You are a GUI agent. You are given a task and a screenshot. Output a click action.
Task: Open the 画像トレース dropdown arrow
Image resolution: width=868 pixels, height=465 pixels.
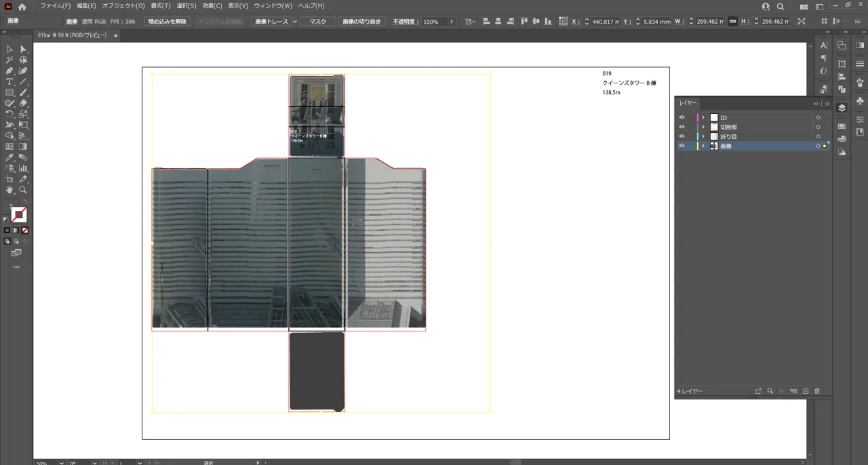click(x=295, y=22)
